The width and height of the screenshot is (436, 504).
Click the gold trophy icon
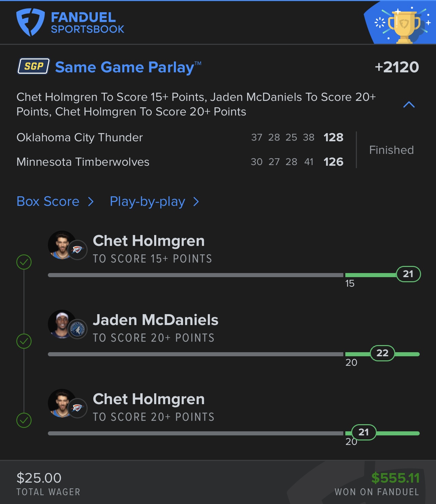(404, 26)
